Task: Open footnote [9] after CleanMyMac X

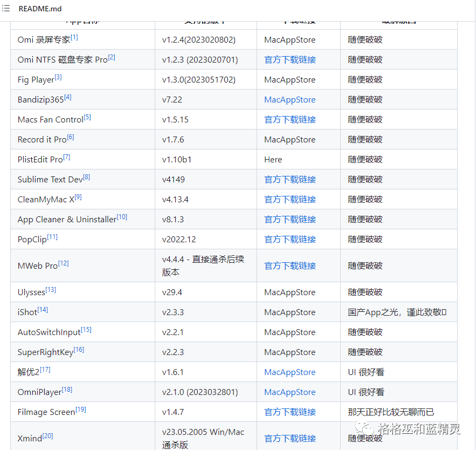Action: (x=78, y=197)
